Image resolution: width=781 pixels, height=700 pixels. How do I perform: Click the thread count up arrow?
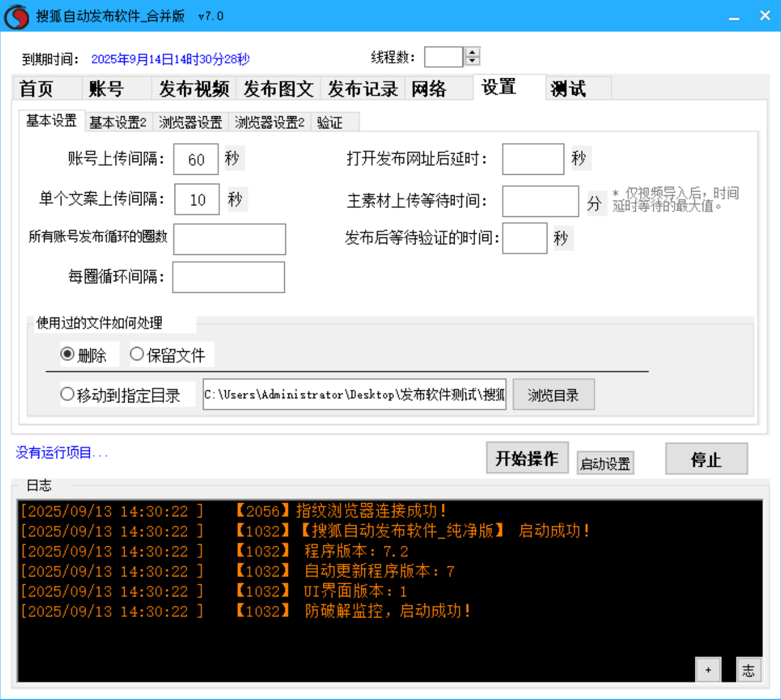(x=472, y=52)
